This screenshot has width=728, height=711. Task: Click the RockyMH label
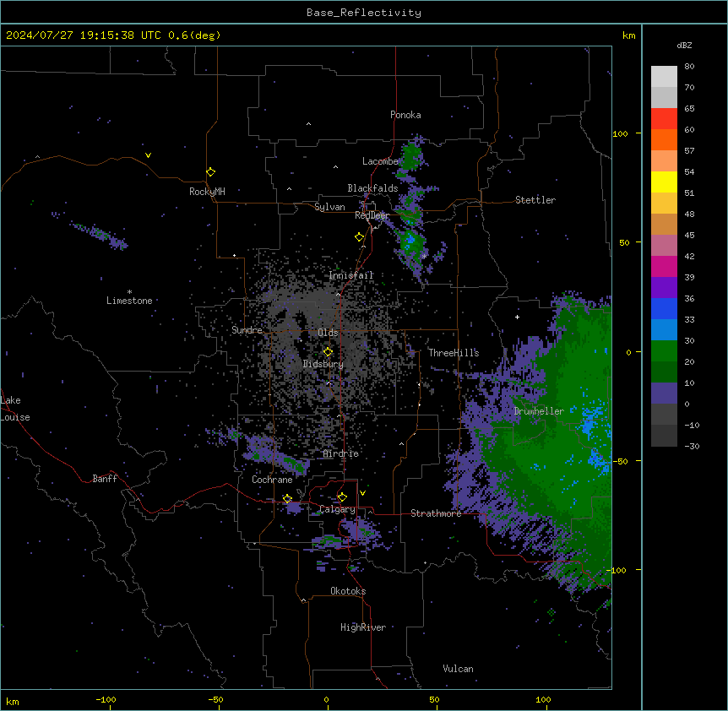207,191
